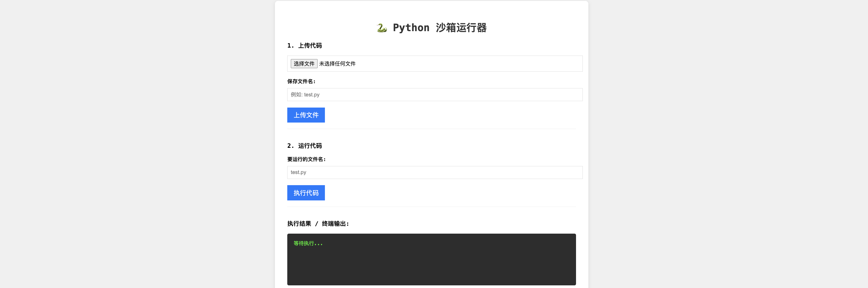Click the "1. 上传代码" section heading
The image size is (868, 288).
(304, 46)
